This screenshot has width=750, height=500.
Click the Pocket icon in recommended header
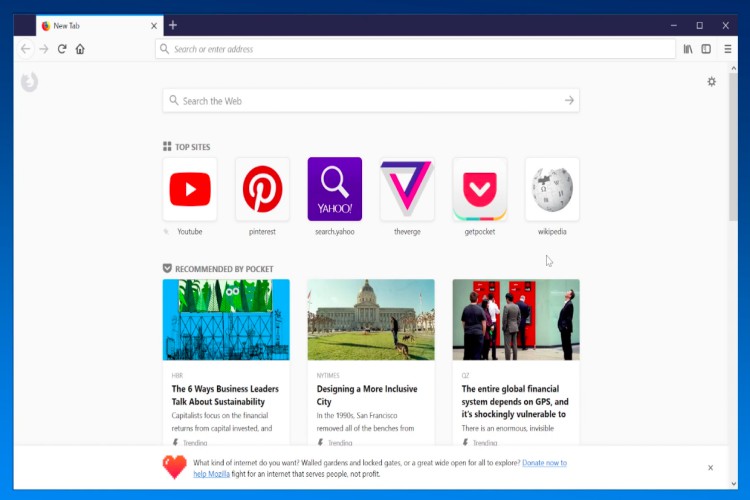point(167,268)
